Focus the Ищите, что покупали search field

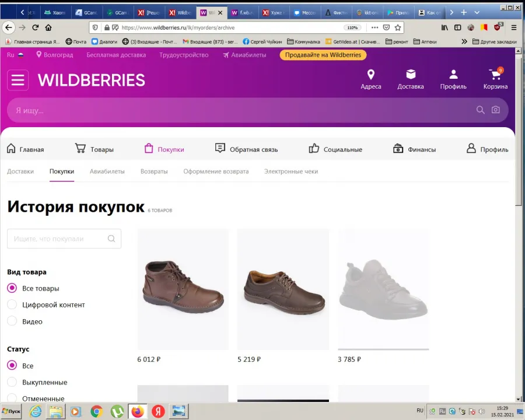pos(64,239)
